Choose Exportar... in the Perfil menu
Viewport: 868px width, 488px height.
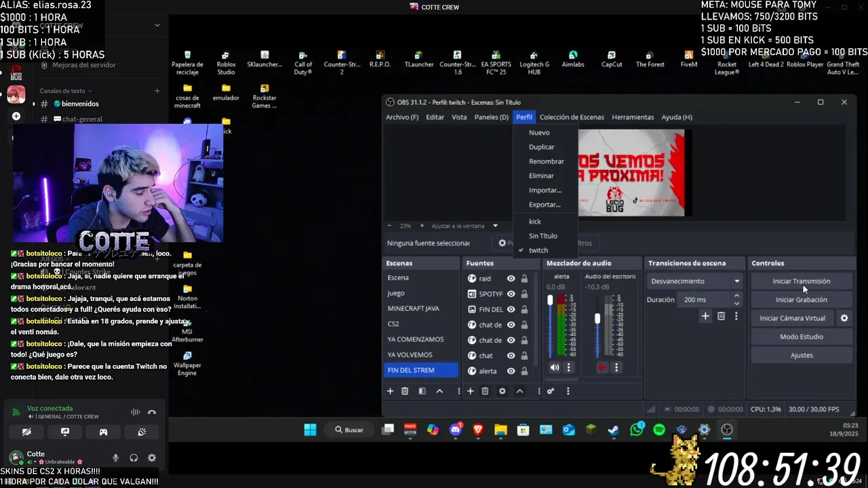point(545,205)
